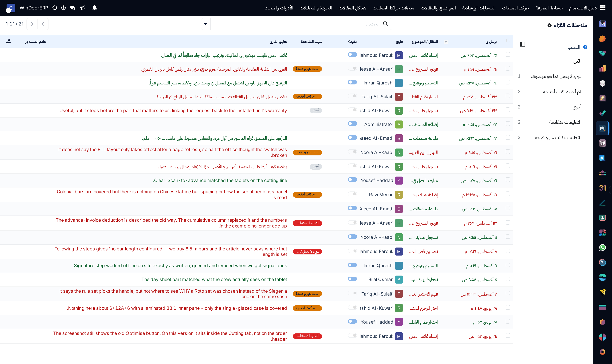Open the help question-mark icon
Viewport: 612px width, 364px height.
click(63, 8)
